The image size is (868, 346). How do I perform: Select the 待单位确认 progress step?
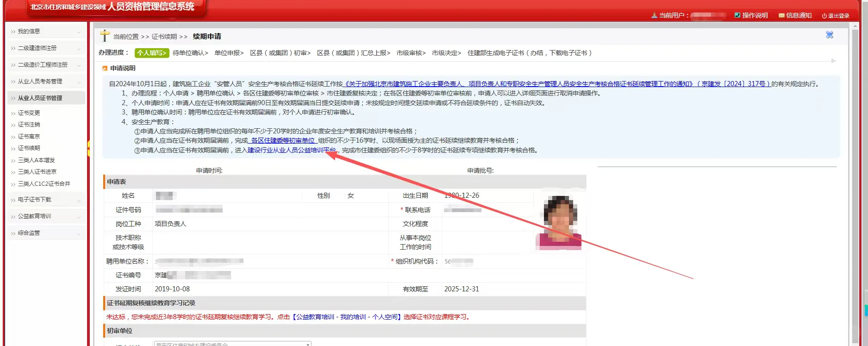pos(190,53)
